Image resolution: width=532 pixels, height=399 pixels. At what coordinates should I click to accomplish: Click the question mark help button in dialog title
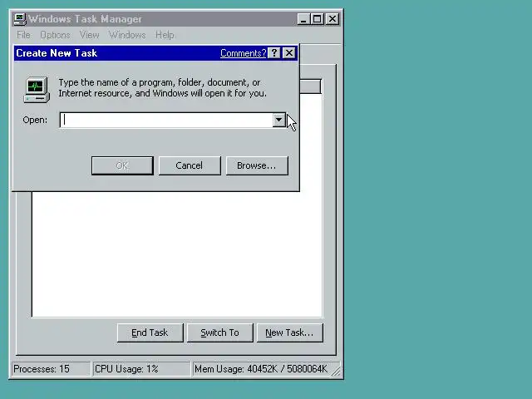click(273, 53)
